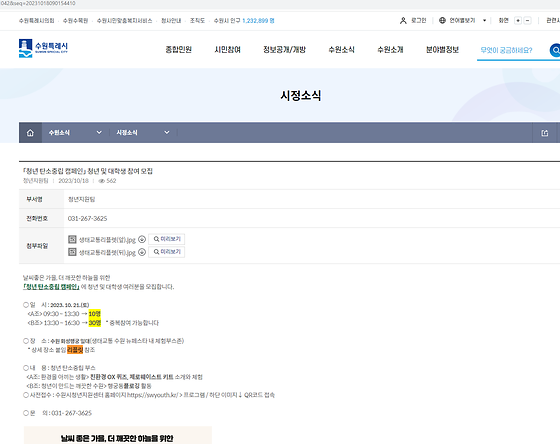The height and width of the screenshot is (444, 560).
Task: Go to 수원수목원 link
Action: pos(75,21)
